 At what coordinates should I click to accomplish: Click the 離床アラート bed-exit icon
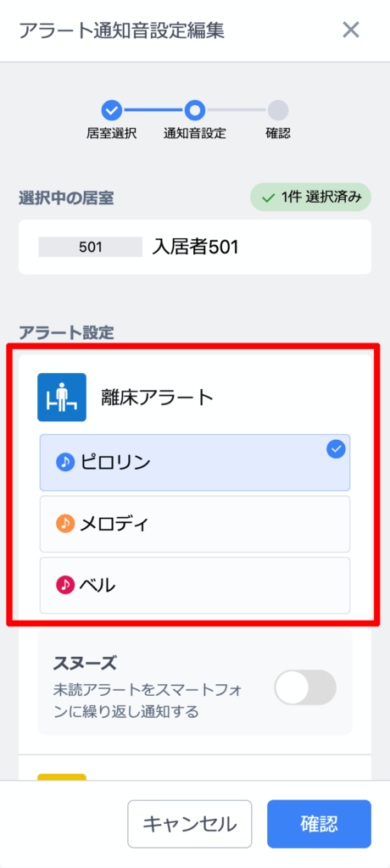62,397
